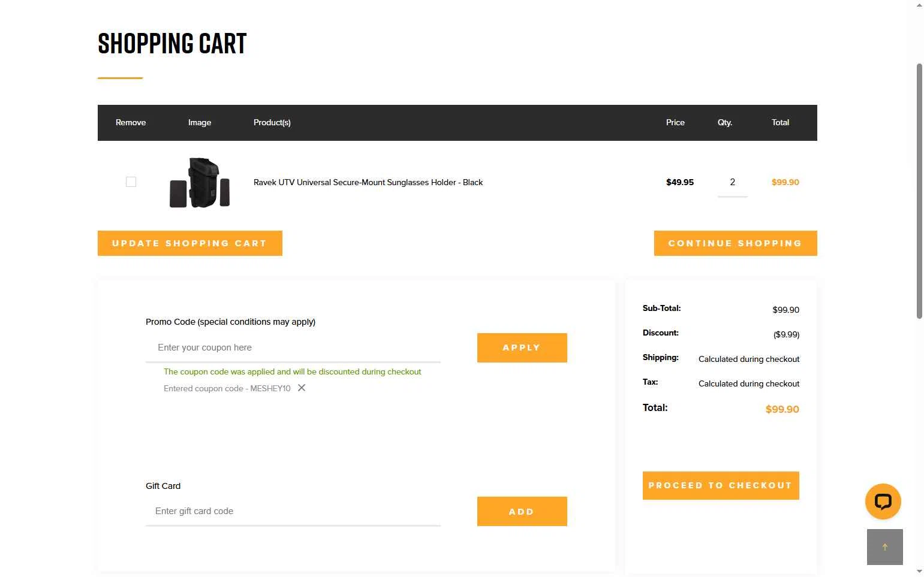
Task: Select the line total $99.90 in the table
Action: click(785, 182)
